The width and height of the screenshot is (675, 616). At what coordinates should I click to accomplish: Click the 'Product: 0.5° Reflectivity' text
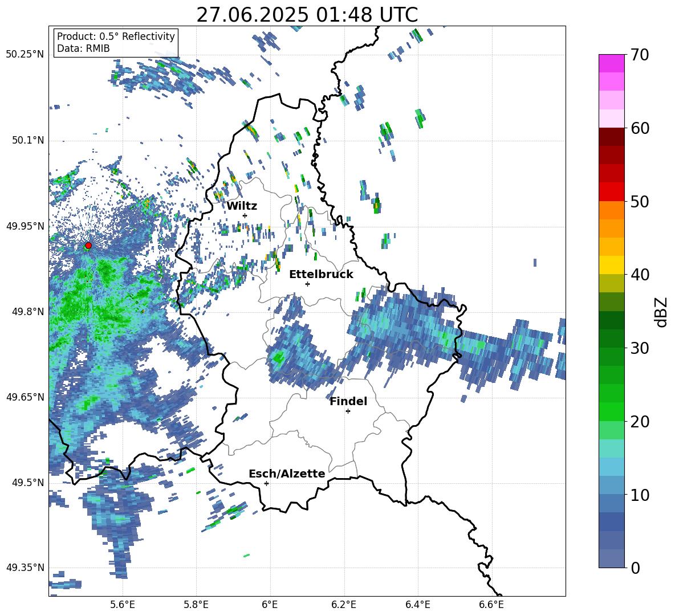[x=116, y=36]
